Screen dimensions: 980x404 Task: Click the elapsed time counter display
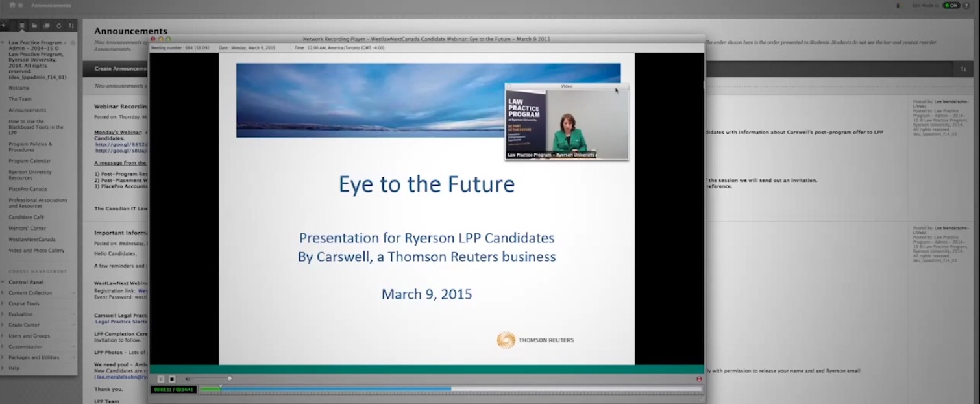(173, 390)
